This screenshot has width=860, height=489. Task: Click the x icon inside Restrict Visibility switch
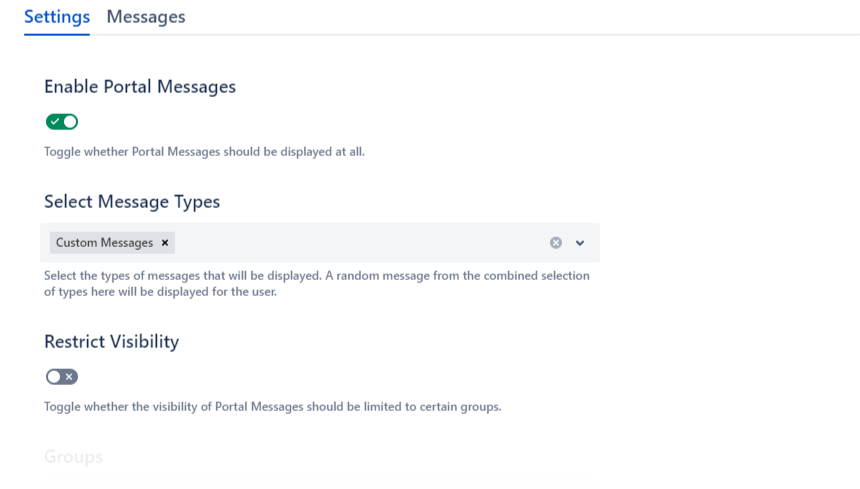pos(69,377)
